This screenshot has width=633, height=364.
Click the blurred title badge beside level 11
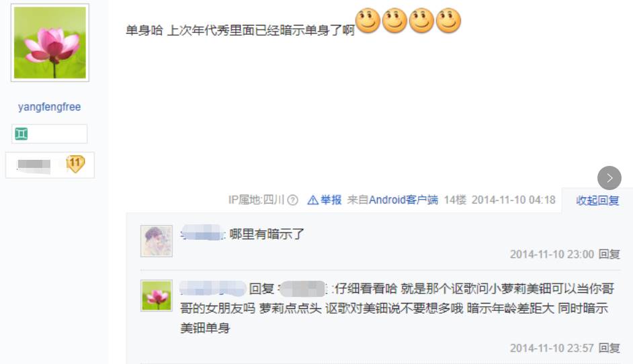[x=34, y=165]
